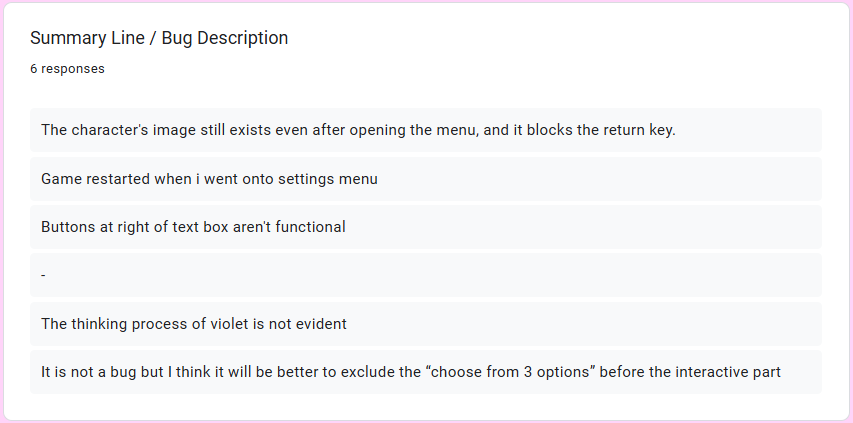Click the 'Summary Line / Bug Description' heading

[x=159, y=38]
